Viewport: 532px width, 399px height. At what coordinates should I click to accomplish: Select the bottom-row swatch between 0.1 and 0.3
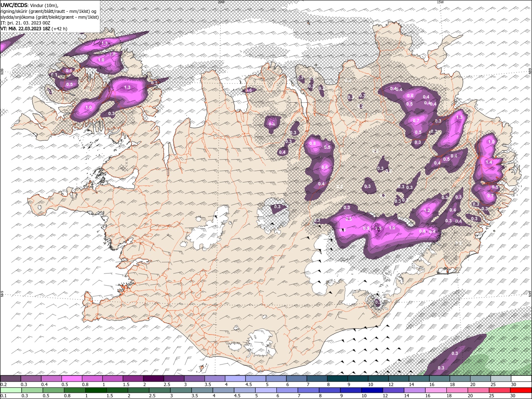pyautogui.click(x=10, y=390)
